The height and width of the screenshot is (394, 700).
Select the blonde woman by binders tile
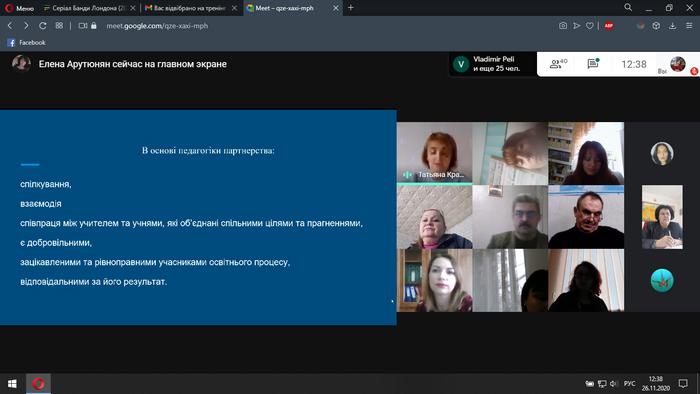434,280
